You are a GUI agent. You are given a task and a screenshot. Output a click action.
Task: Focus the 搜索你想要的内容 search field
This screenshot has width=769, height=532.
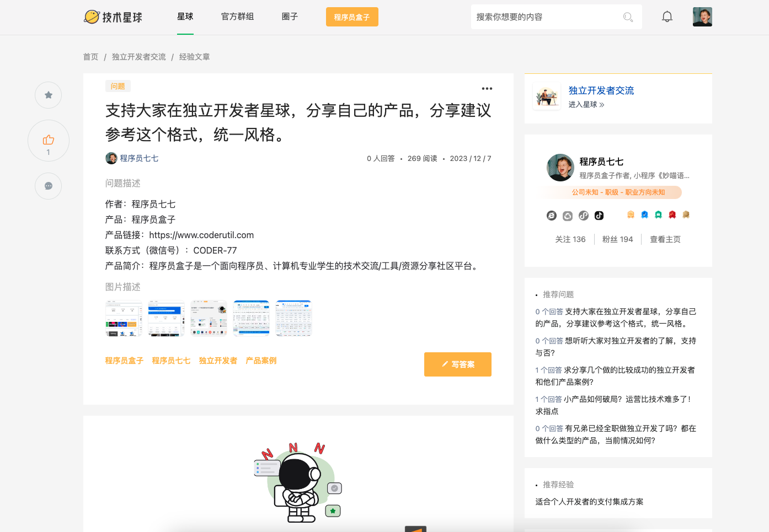pyautogui.click(x=546, y=17)
